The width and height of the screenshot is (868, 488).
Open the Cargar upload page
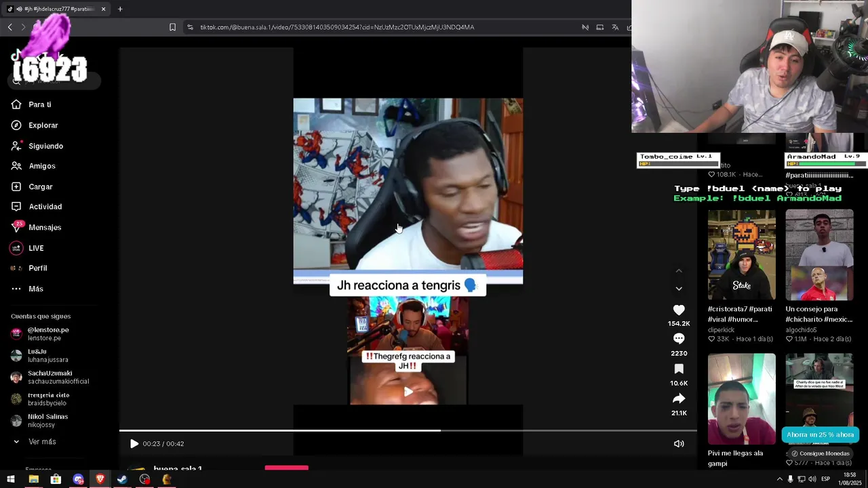pos(40,186)
